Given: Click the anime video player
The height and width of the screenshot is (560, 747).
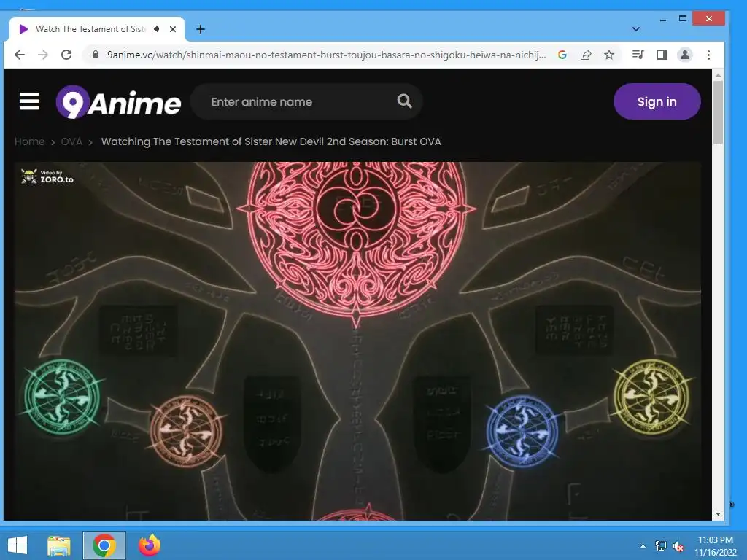Looking at the screenshot, I should 357,341.
